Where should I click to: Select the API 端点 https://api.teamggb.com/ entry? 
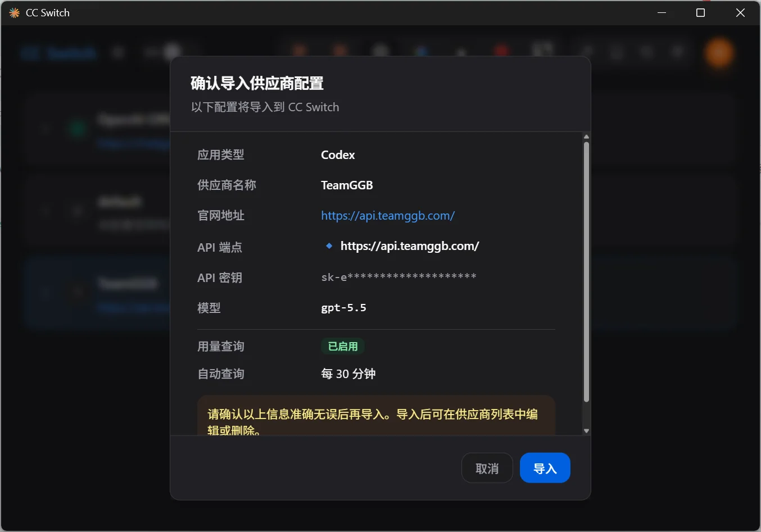pyautogui.click(x=410, y=246)
